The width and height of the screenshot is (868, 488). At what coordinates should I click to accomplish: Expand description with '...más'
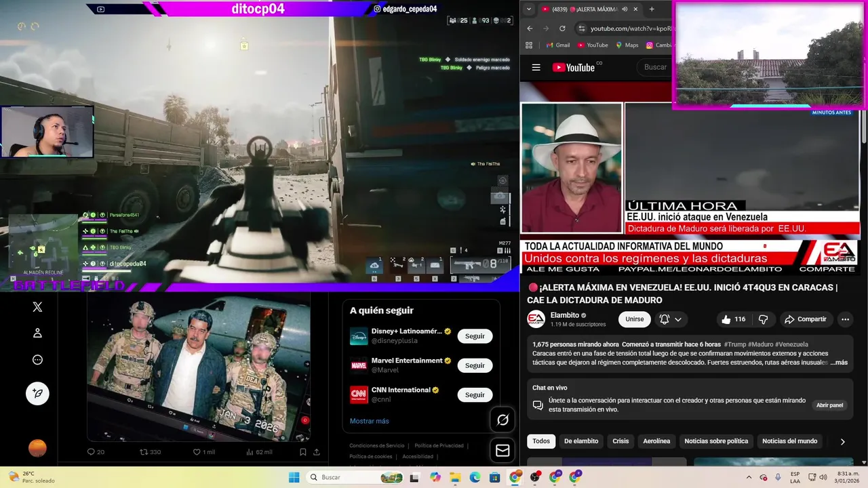point(840,363)
